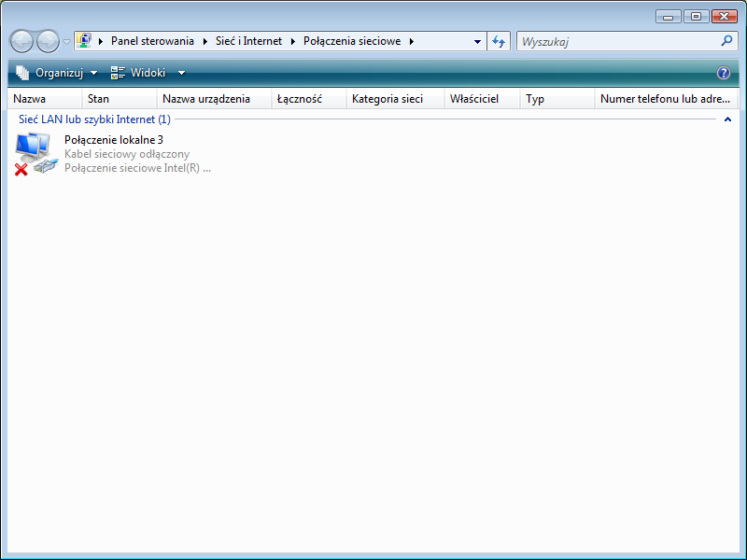Sort by the Typ column header
Screen dimensions: 747x560
point(557,99)
